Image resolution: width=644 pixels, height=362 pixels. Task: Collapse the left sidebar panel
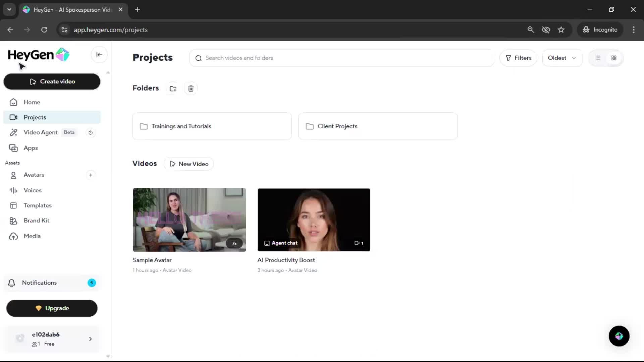[99, 55]
